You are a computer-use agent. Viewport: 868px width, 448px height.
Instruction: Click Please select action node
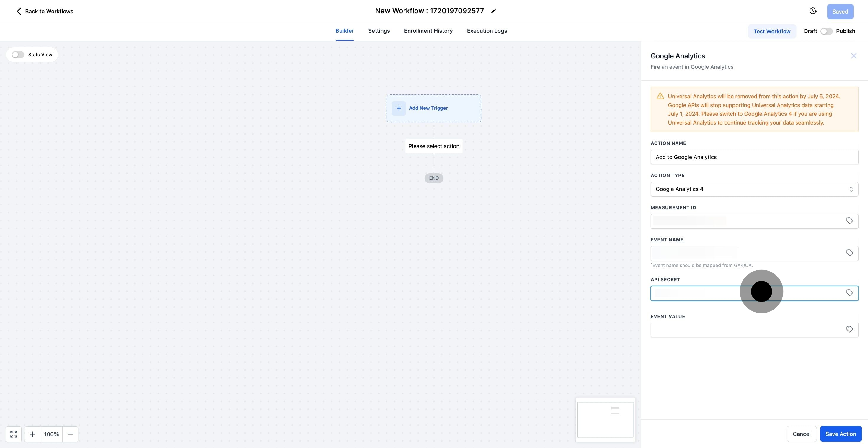click(434, 146)
